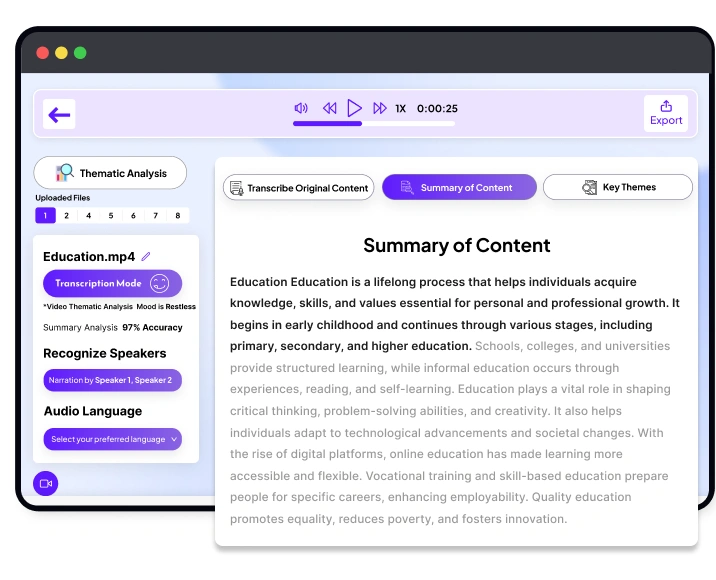Select uploaded file number 1

point(45,215)
